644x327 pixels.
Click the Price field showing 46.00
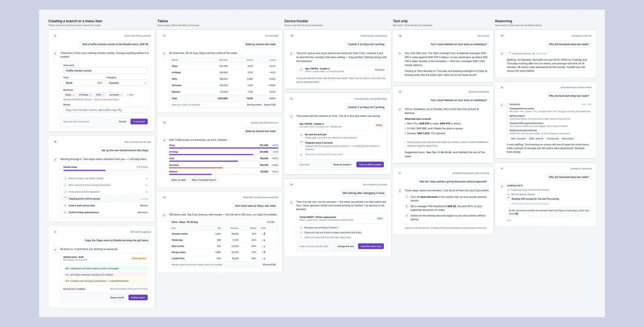pos(84,83)
